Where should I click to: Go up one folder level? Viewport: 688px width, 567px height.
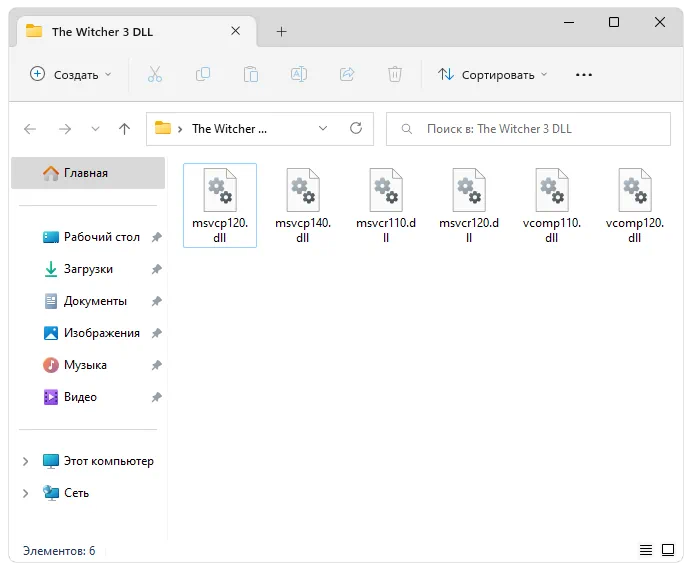pos(125,129)
